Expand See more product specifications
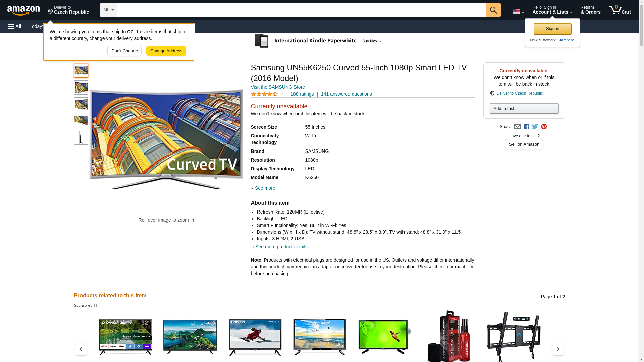644x362 pixels. click(x=264, y=188)
